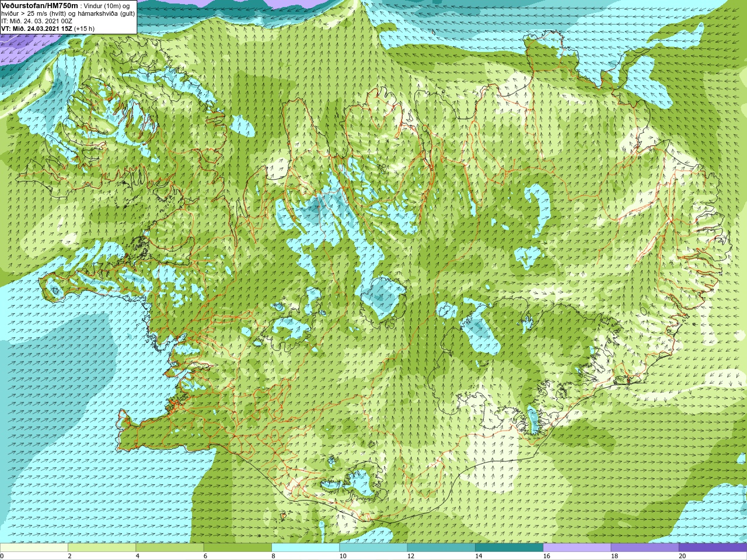Click the legend scale label '12'
Screen dimensions: 747x560
click(411, 556)
